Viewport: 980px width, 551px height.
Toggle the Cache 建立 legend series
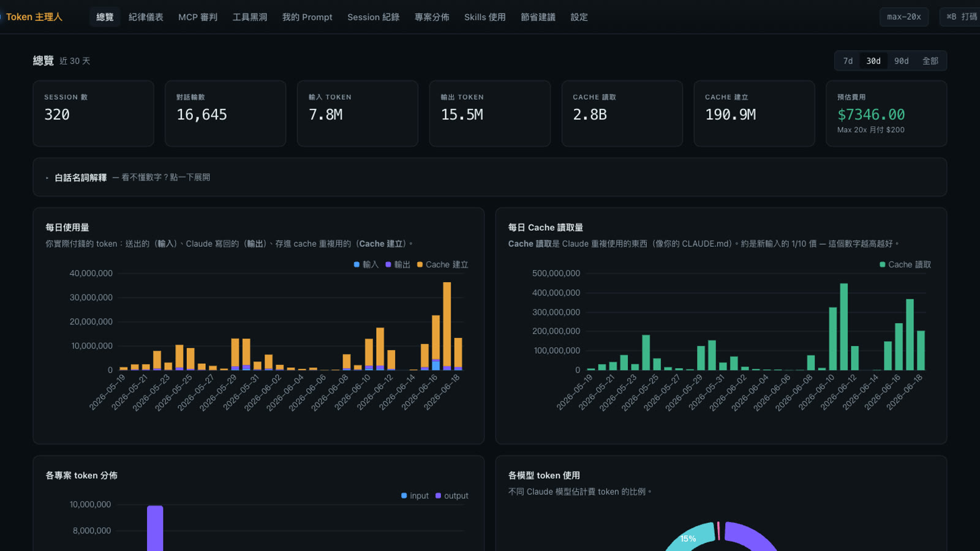tap(443, 264)
